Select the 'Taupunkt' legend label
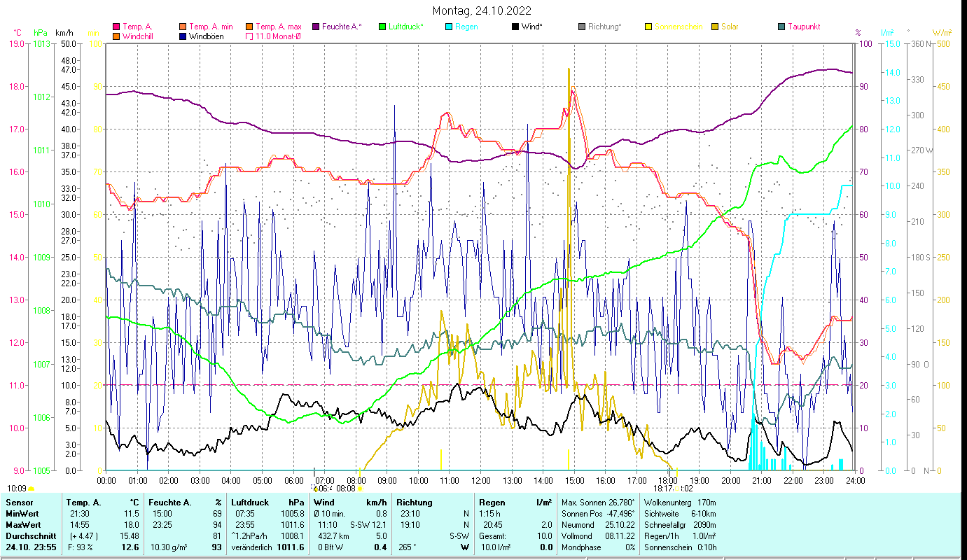The height and width of the screenshot is (560, 967). (804, 27)
